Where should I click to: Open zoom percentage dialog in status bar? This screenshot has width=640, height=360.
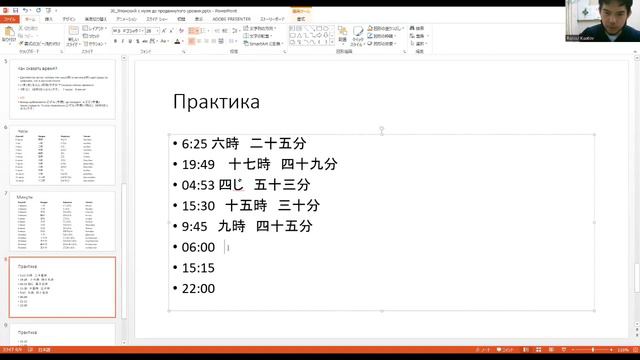623,350
